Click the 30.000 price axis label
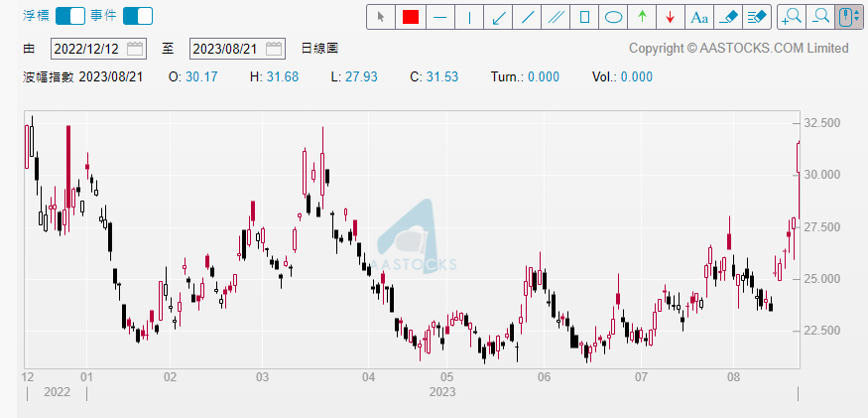The height and width of the screenshot is (418, 868). [x=824, y=175]
